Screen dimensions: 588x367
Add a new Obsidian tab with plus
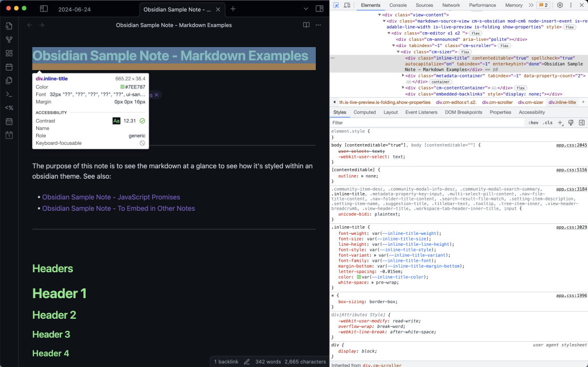point(233,9)
